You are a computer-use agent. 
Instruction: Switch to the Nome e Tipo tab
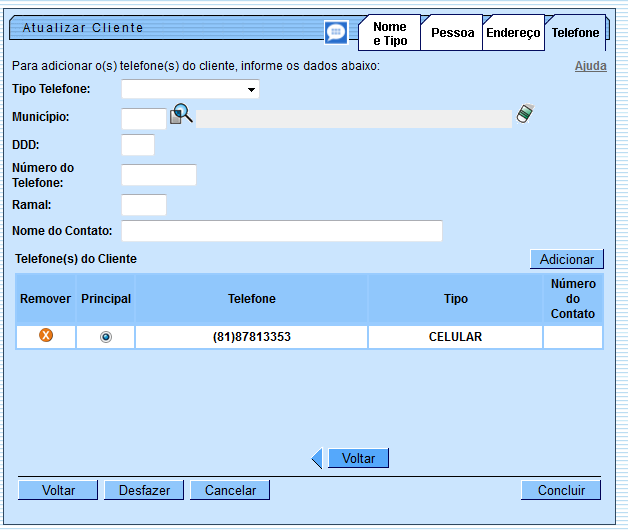tap(389, 34)
